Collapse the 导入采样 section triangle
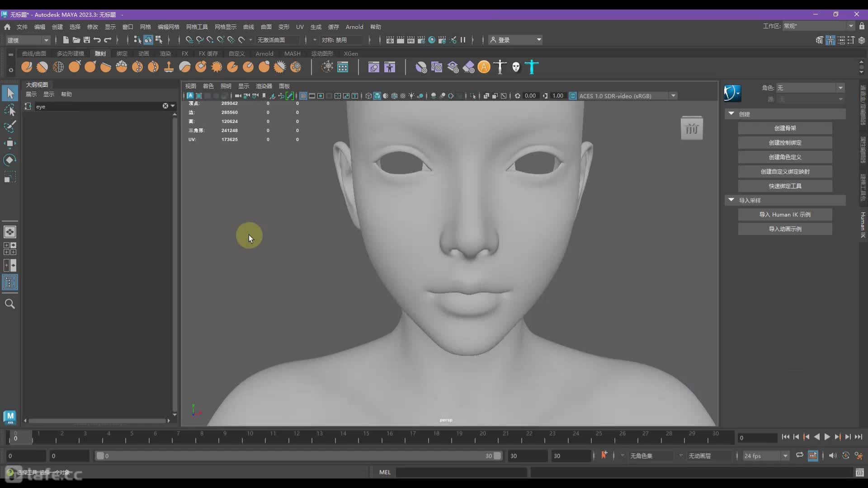Image resolution: width=868 pixels, height=488 pixels. (731, 200)
